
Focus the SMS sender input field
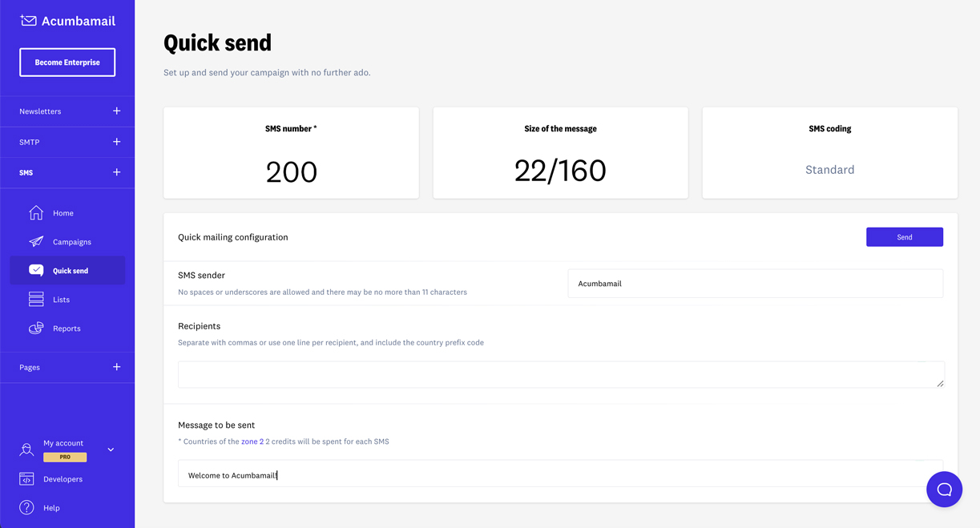(755, 284)
